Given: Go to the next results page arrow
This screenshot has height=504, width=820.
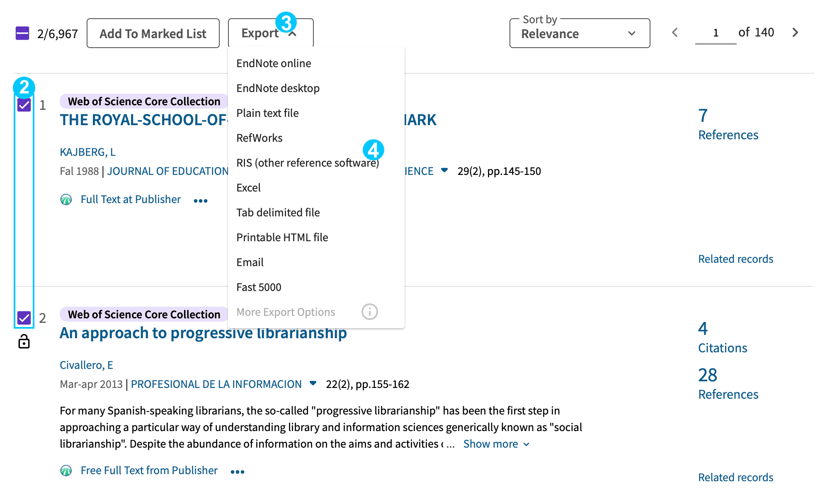Looking at the screenshot, I should coord(795,32).
